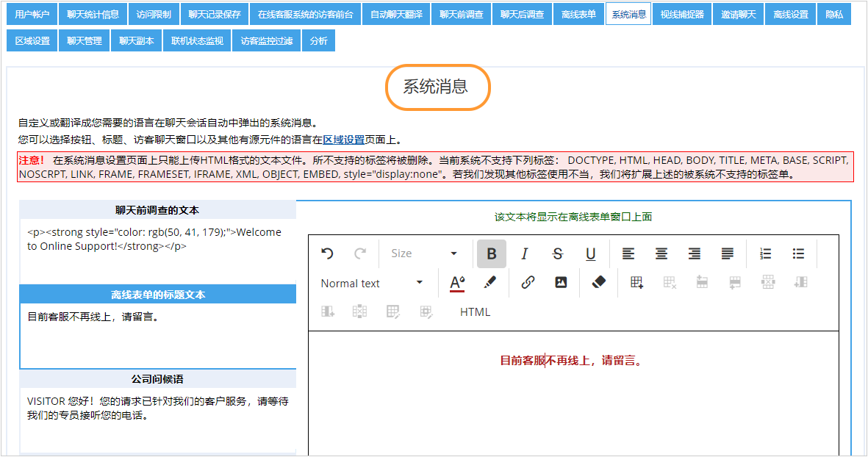Image resolution: width=868 pixels, height=457 pixels.
Task: Click insert column before icon
Action: [x=800, y=283]
